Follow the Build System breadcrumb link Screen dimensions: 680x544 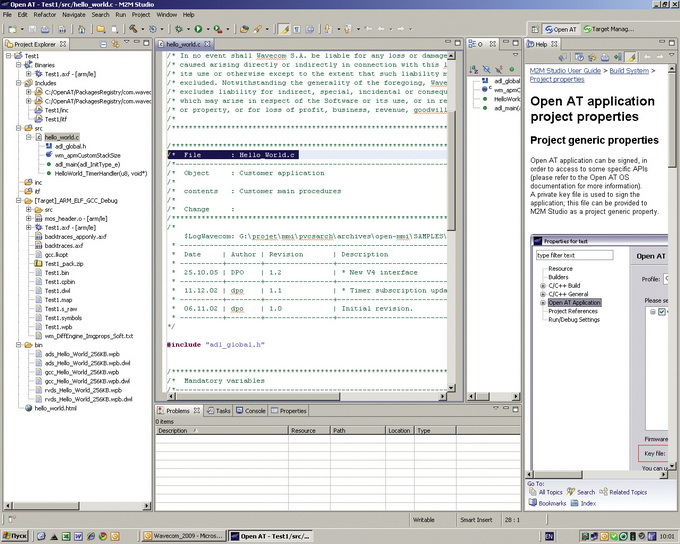point(629,71)
